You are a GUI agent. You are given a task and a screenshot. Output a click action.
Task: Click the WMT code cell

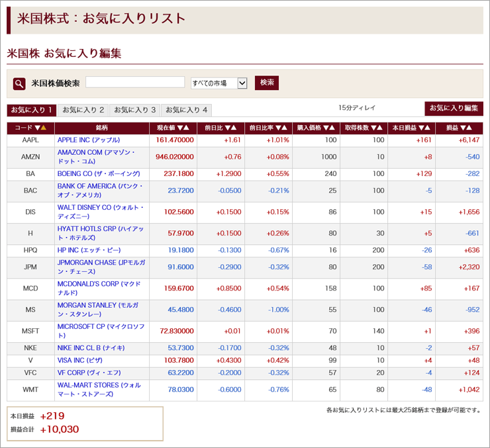(x=30, y=390)
